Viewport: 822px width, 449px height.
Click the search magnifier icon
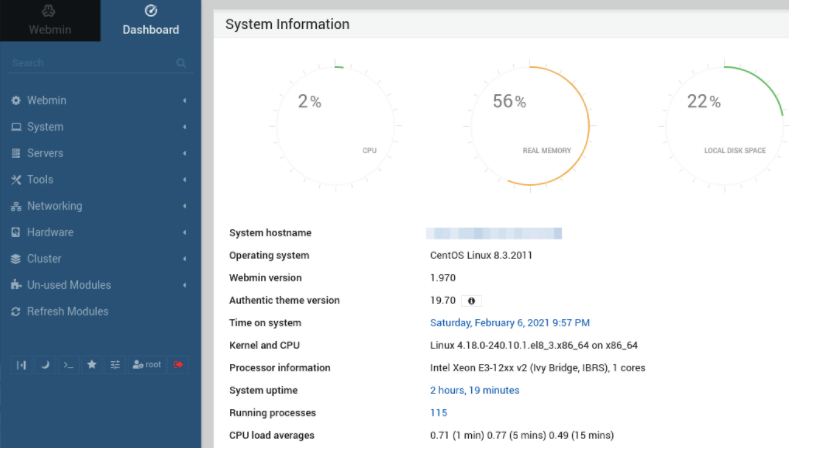181,63
